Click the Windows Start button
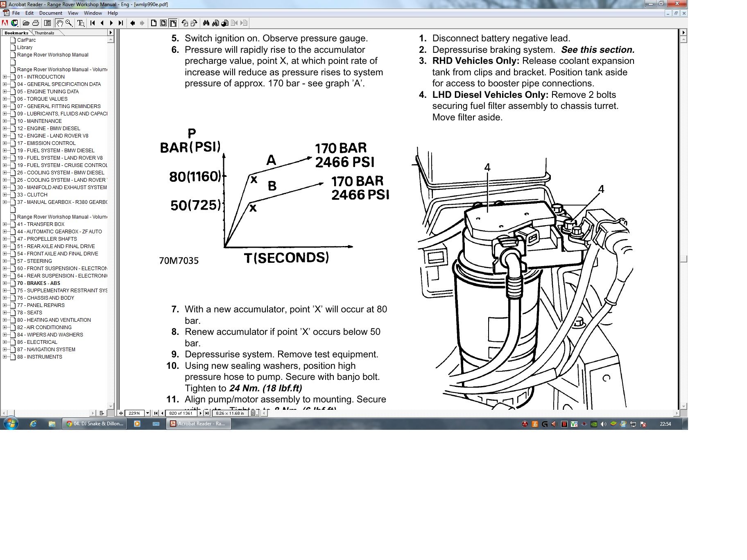The image size is (747, 560). click(11, 424)
